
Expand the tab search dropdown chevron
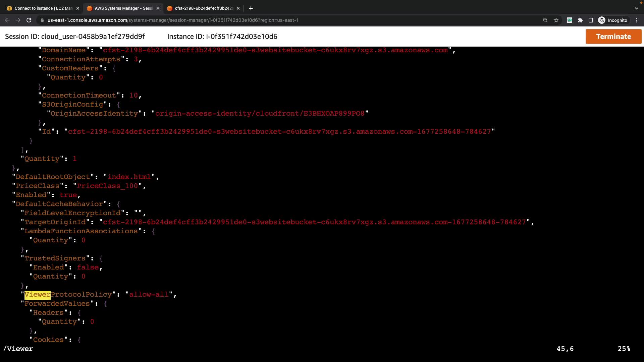(637, 8)
